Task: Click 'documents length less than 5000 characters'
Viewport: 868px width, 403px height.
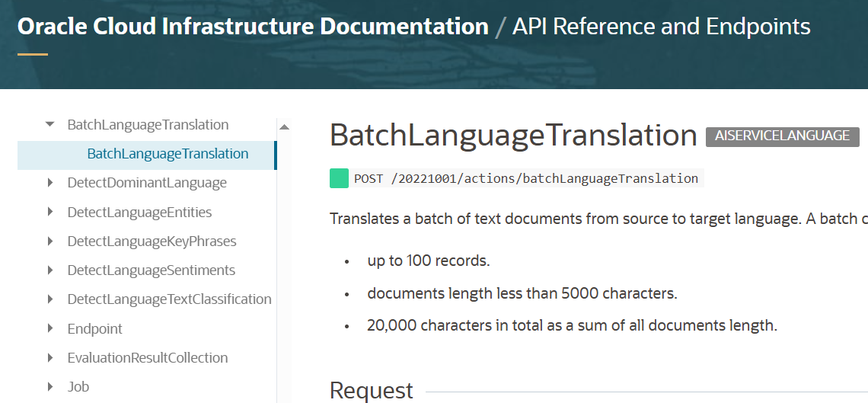Action: 522,293
